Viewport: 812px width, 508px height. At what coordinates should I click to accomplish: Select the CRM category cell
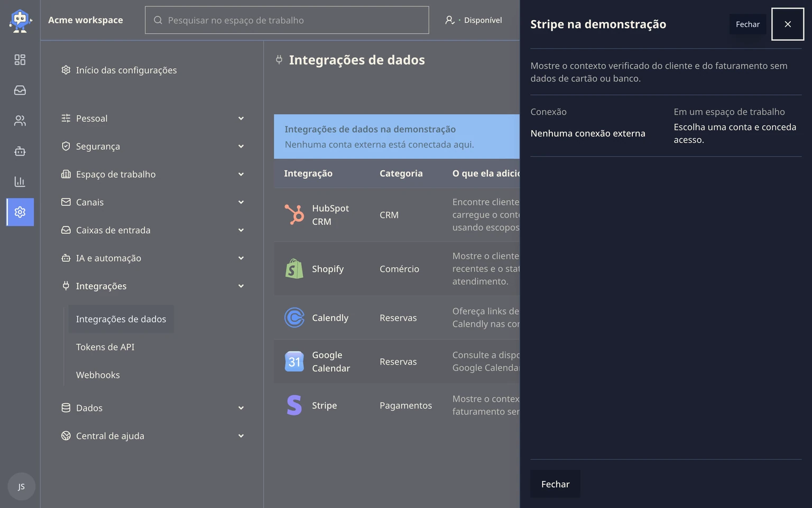(389, 215)
